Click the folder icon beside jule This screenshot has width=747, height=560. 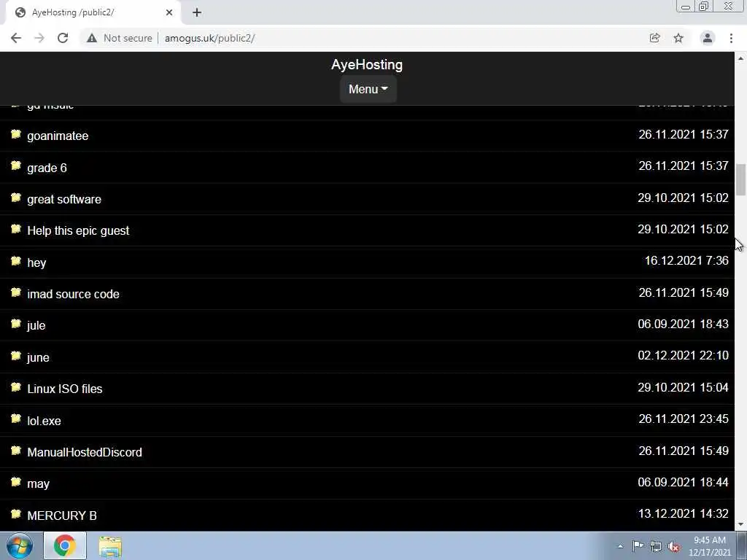click(x=16, y=324)
